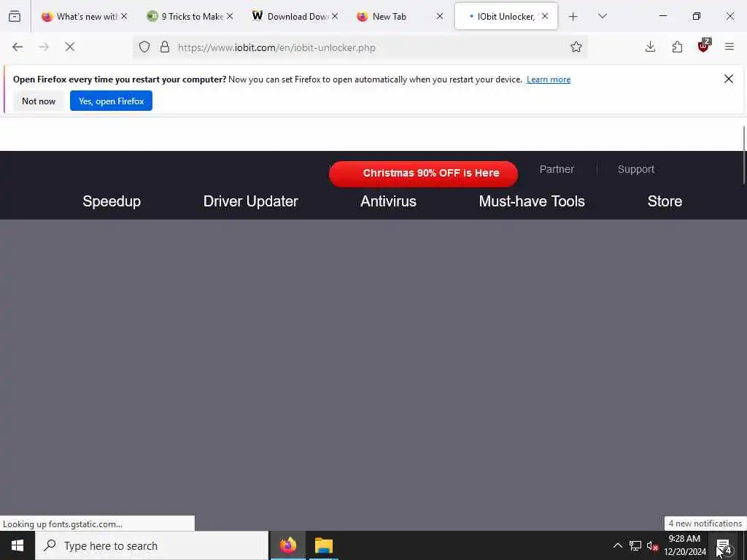The height and width of the screenshot is (560, 747).
Task: Open the Firefox application menu
Action: point(729,47)
